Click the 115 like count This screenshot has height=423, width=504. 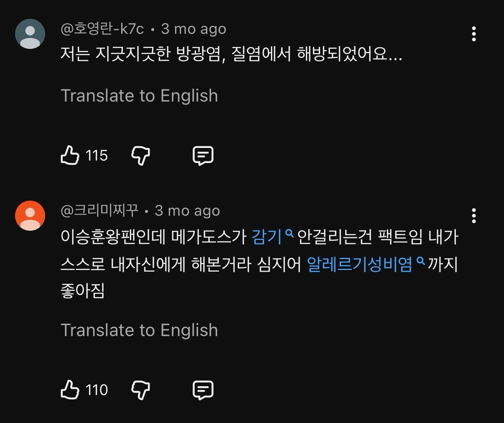97,155
